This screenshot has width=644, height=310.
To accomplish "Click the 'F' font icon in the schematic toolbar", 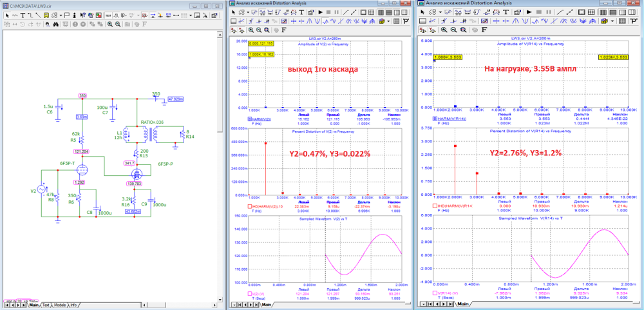I will (144, 24).
